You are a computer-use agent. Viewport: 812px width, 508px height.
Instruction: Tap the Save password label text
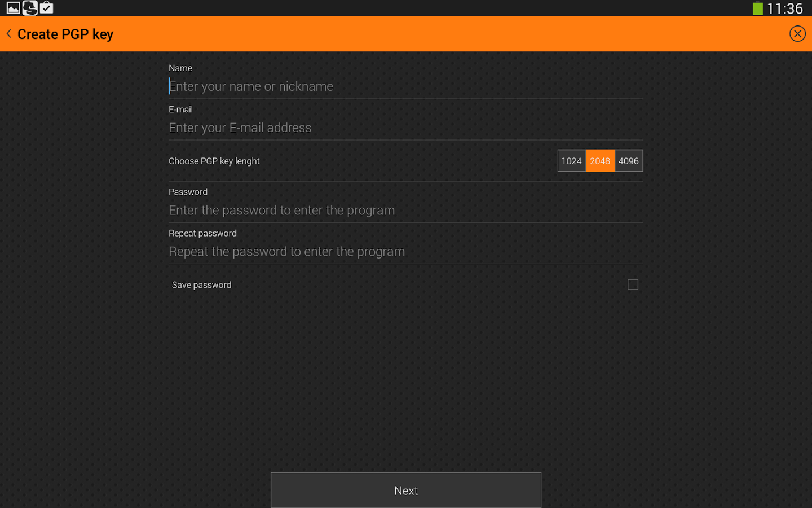click(x=201, y=285)
